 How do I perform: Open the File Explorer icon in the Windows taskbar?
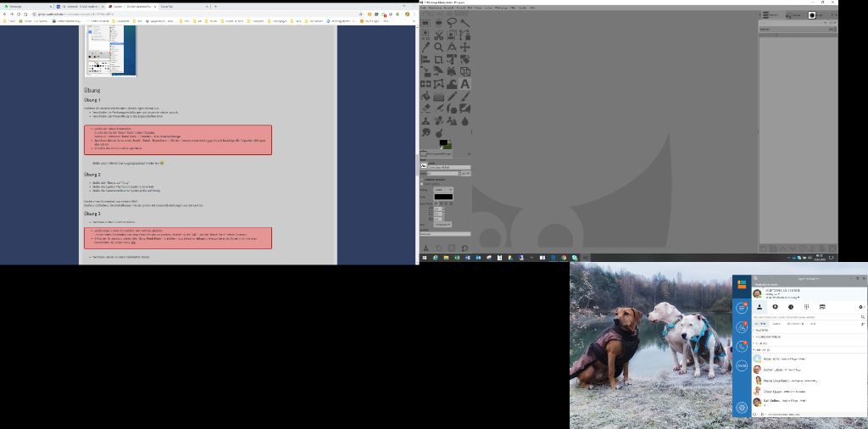(x=446, y=258)
